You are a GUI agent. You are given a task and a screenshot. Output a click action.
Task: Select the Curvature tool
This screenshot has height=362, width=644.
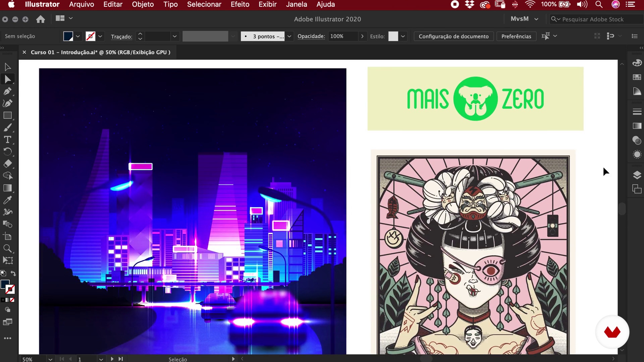[x=7, y=104]
